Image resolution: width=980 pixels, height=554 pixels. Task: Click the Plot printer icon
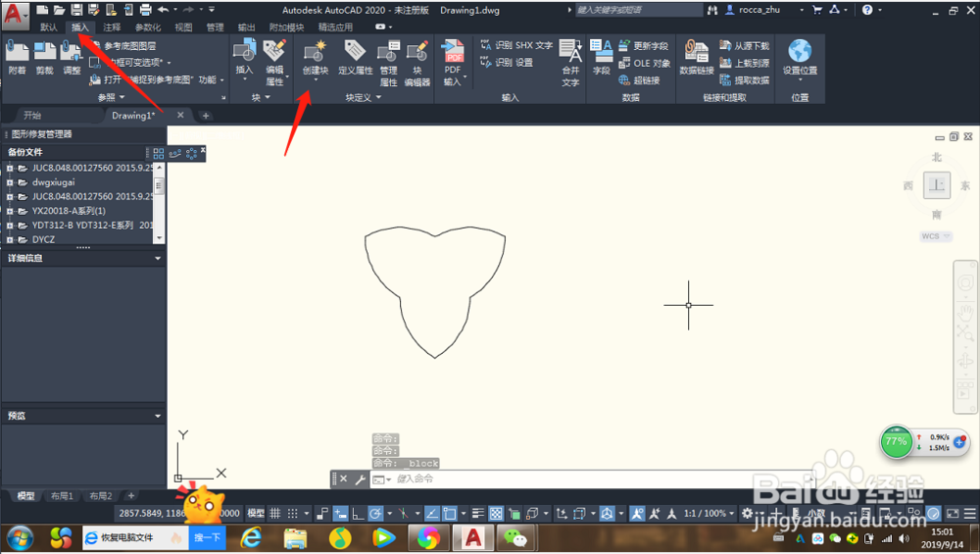145,10
